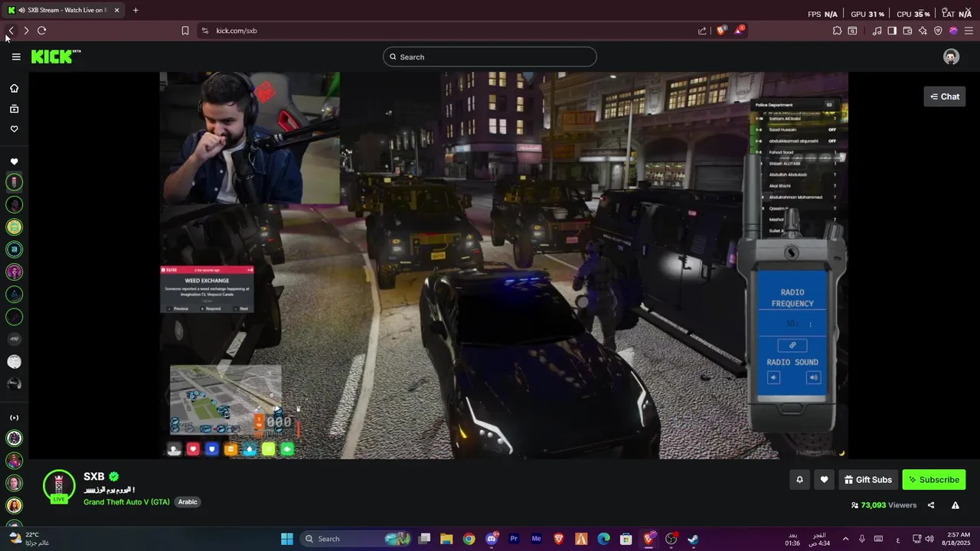Screen dimensions: 980x551
Task: Open File Explorer from the taskbar
Action: pos(446,539)
